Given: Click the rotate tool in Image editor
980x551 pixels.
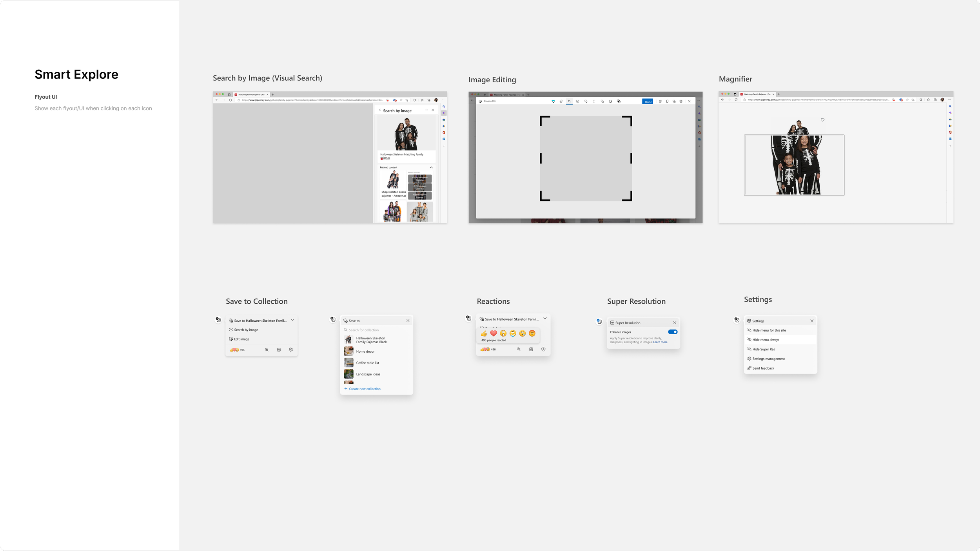Looking at the screenshot, I should pos(586,101).
